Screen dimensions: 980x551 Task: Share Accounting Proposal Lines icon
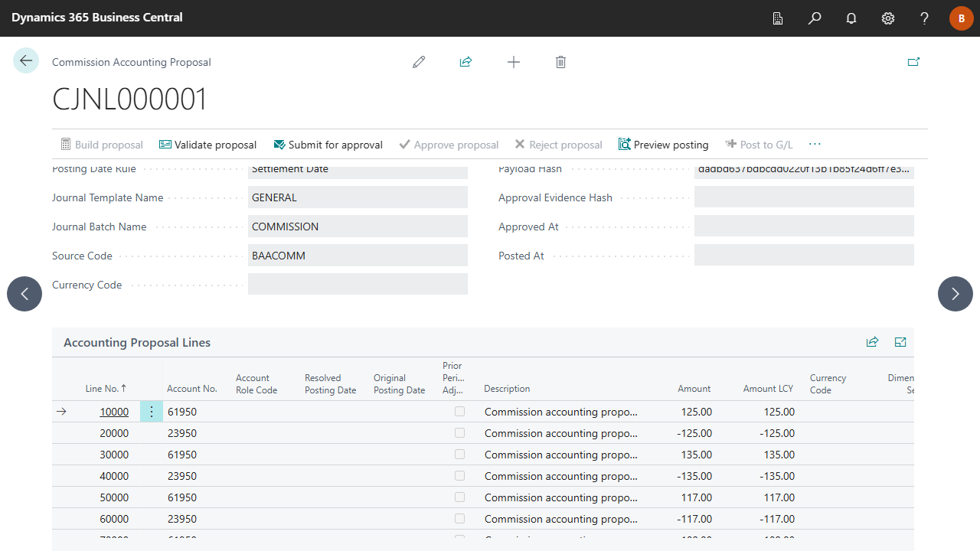coord(872,342)
